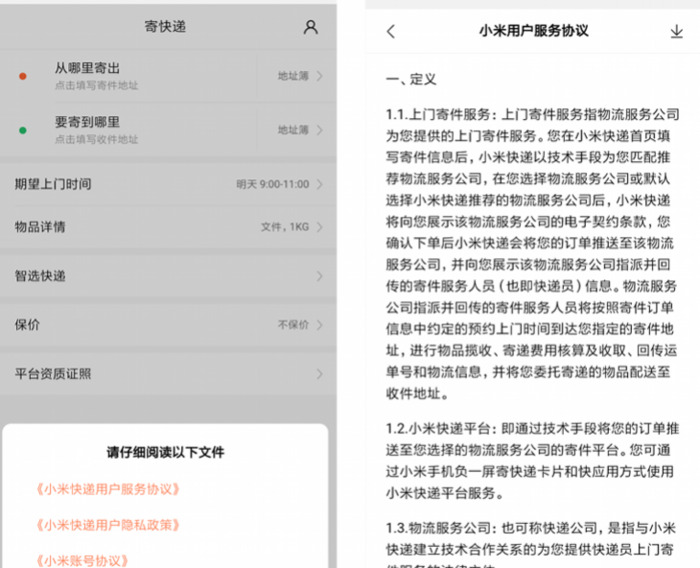Click the 1.1.上门寄件服务 paragraph

pos(532,254)
